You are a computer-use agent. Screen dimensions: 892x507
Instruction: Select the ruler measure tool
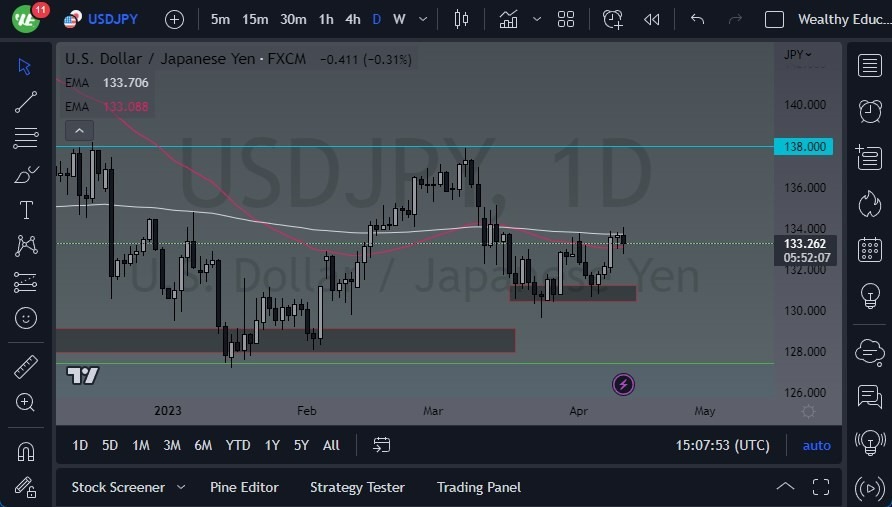(x=26, y=367)
